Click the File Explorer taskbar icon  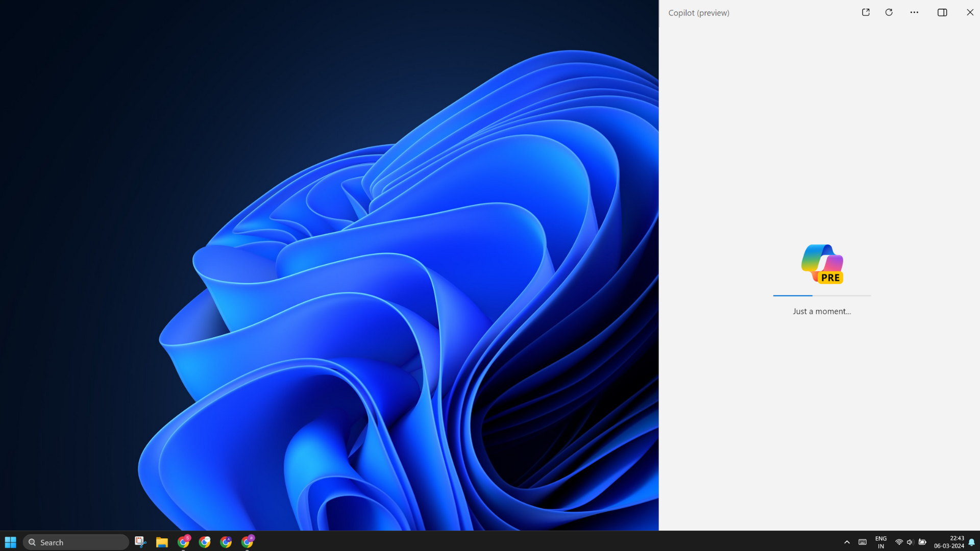[161, 542]
